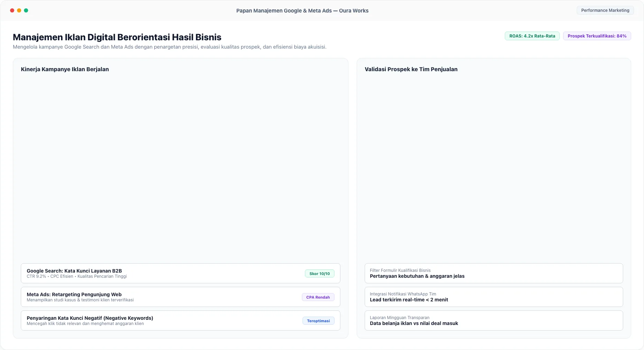Image resolution: width=644 pixels, height=350 pixels.
Task: Maximize the window with the green button
Action: pyautogui.click(x=26, y=10)
